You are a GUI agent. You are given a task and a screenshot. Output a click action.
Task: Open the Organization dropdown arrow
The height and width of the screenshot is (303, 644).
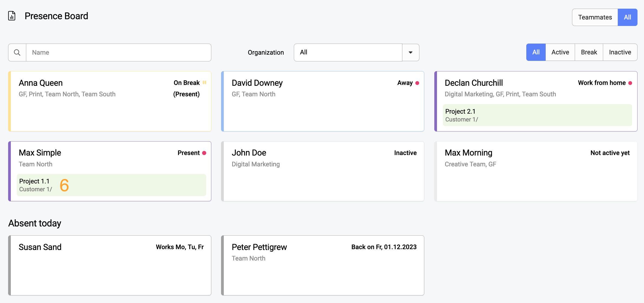[x=410, y=52]
